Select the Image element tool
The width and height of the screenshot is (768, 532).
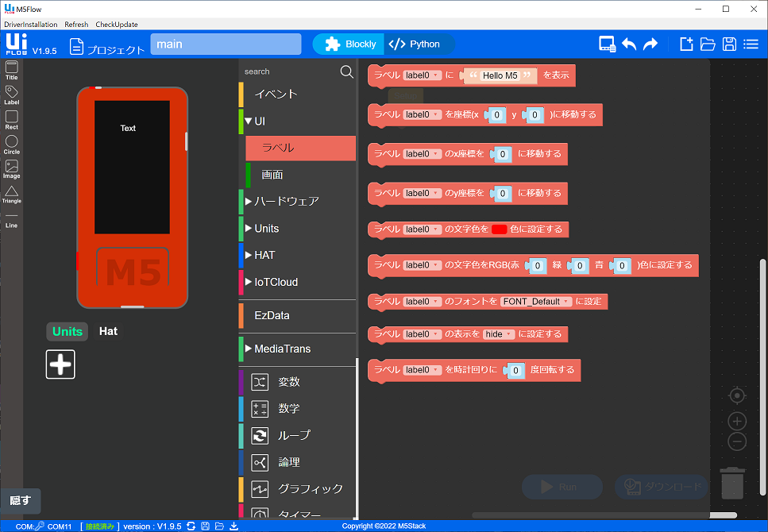pos(11,169)
